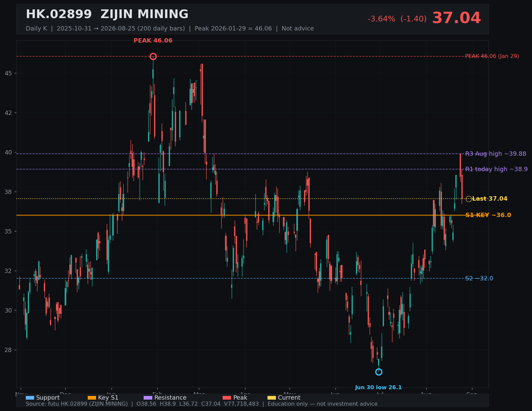532x411 pixels.
Task: Click the 'Key S1' legend label
Action: click(108, 398)
